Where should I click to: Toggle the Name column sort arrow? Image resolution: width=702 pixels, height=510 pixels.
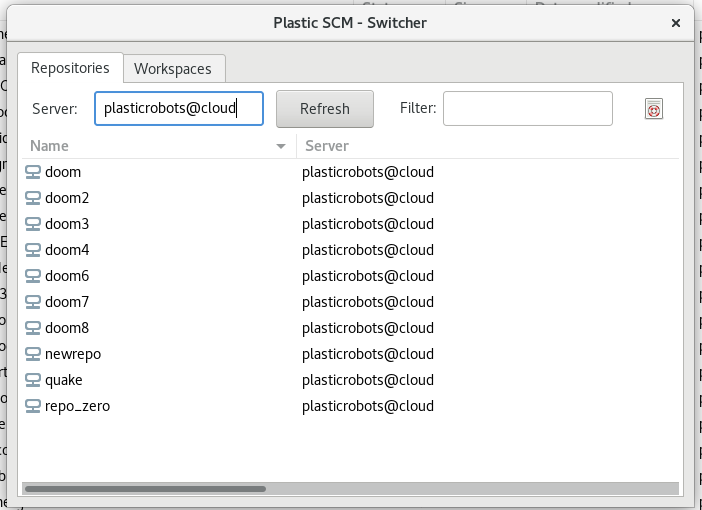[x=281, y=146]
